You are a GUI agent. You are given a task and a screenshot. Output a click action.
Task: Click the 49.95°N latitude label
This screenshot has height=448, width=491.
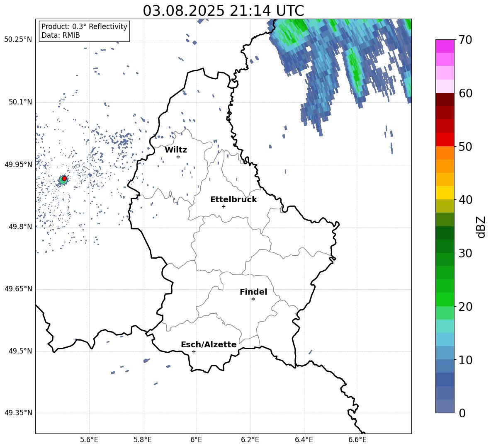[18, 164]
